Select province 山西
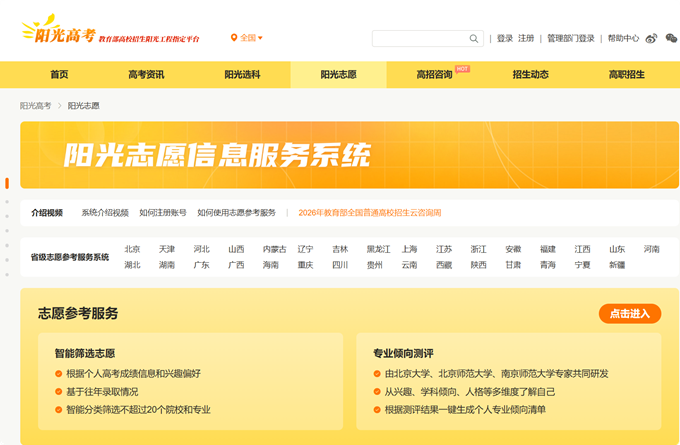The image size is (680, 445). tap(236, 249)
